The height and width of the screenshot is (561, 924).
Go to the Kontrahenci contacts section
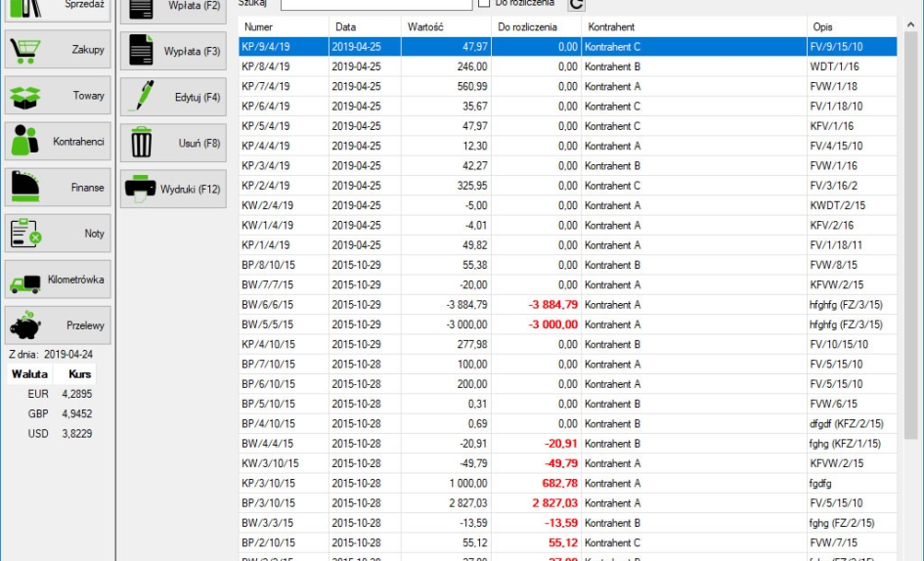58,142
